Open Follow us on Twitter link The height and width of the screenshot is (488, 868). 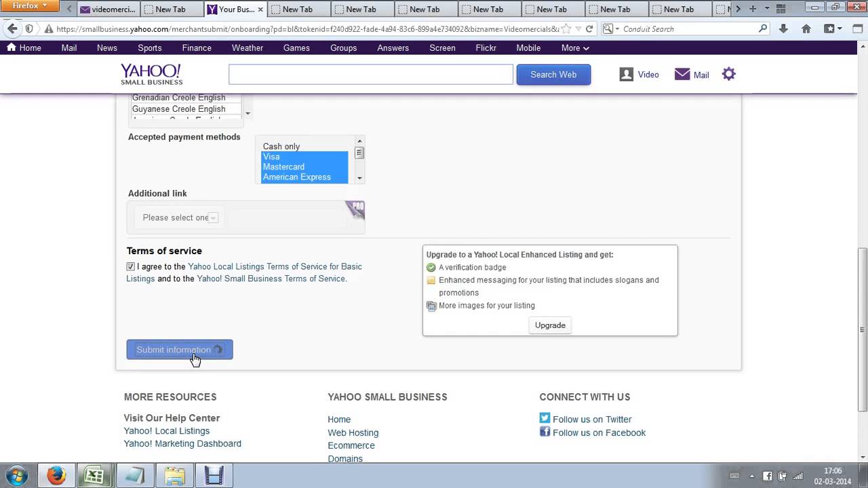[592, 420]
